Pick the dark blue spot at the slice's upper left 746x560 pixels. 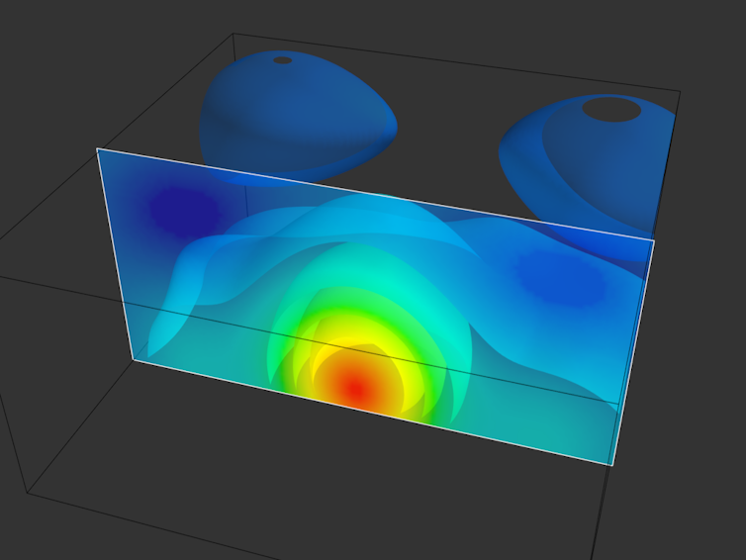tap(183, 209)
